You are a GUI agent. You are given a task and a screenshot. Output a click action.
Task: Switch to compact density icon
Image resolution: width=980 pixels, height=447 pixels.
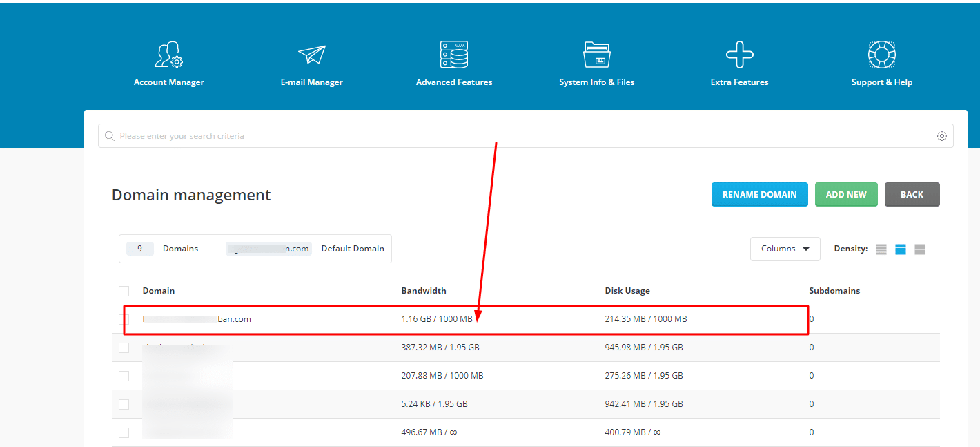click(881, 249)
